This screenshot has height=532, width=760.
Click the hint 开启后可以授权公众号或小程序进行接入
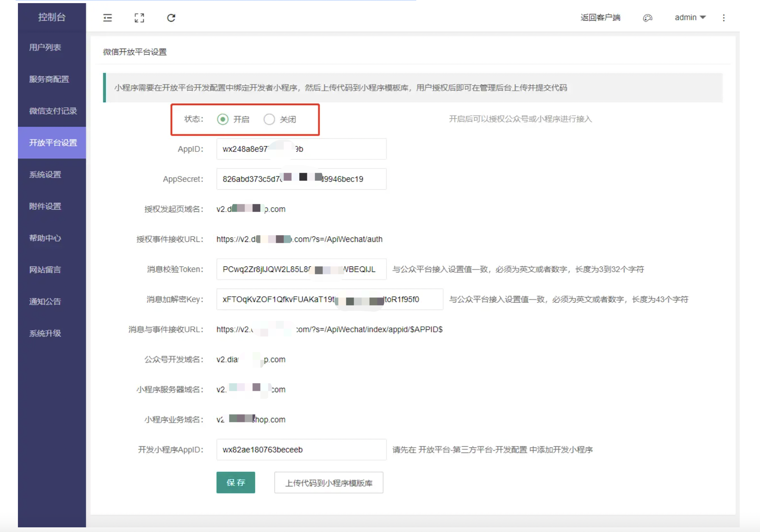coord(520,119)
